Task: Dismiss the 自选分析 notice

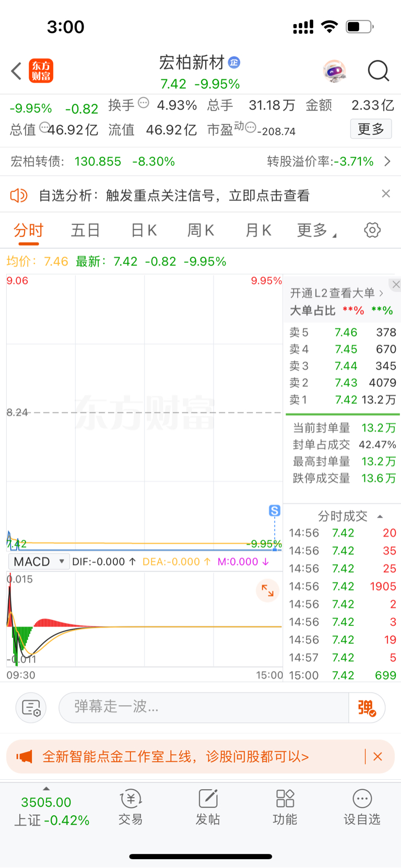Action: point(386,194)
